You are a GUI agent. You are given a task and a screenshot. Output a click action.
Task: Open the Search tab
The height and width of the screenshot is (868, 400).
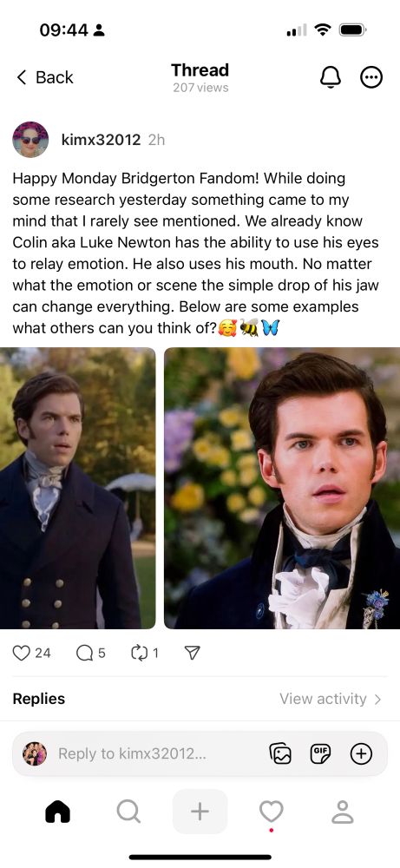pos(128,812)
